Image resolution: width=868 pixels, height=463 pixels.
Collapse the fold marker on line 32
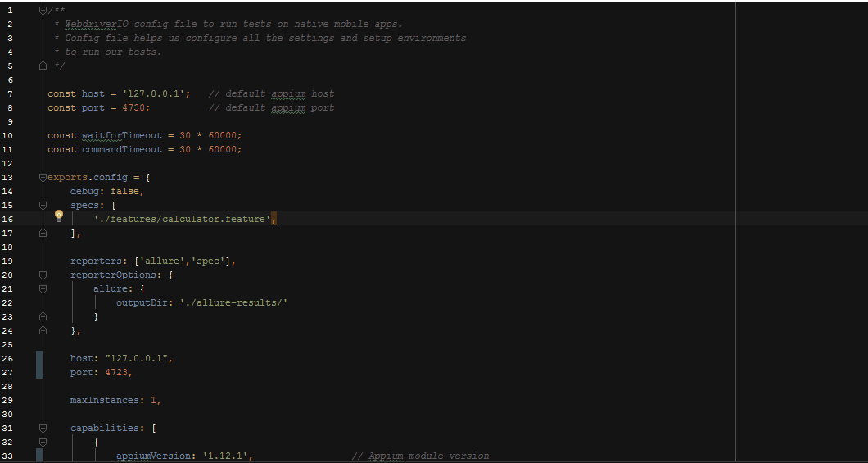[x=43, y=442]
